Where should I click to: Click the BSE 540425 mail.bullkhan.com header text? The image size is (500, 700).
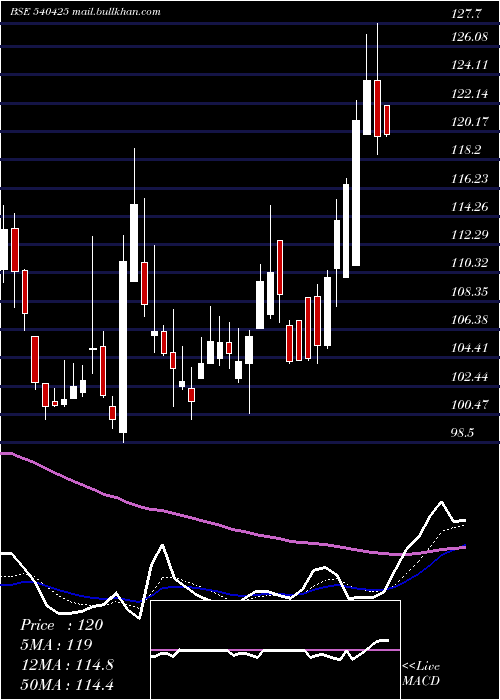[x=85, y=12]
